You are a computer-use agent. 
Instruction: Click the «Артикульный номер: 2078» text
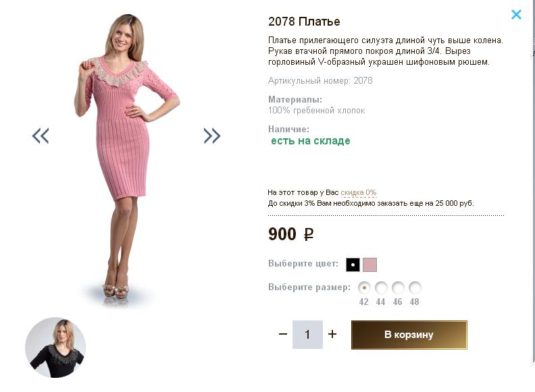320,81
